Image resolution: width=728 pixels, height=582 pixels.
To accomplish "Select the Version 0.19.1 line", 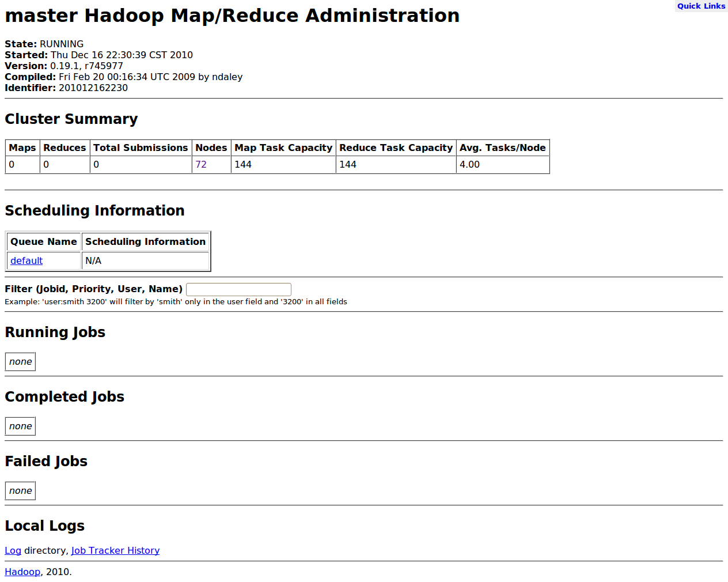I will coord(64,66).
